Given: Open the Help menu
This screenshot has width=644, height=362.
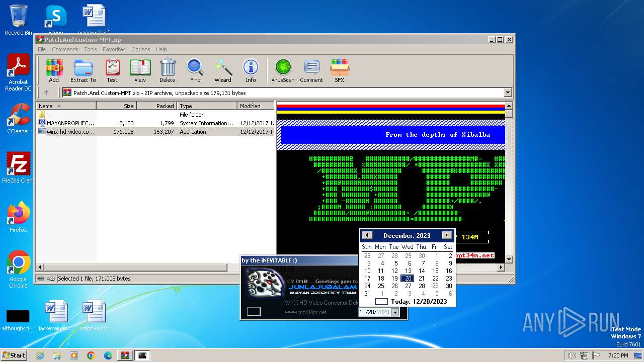Looking at the screenshot, I should 161,49.
